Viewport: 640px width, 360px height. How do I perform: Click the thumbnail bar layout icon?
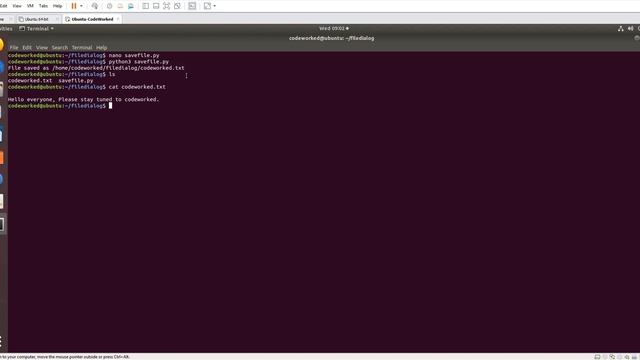[x=156, y=6]
